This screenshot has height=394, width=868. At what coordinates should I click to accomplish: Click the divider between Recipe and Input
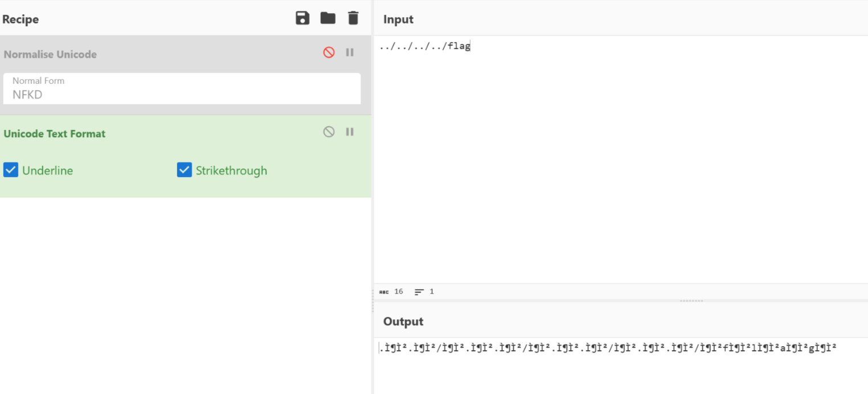pos(373,292)
